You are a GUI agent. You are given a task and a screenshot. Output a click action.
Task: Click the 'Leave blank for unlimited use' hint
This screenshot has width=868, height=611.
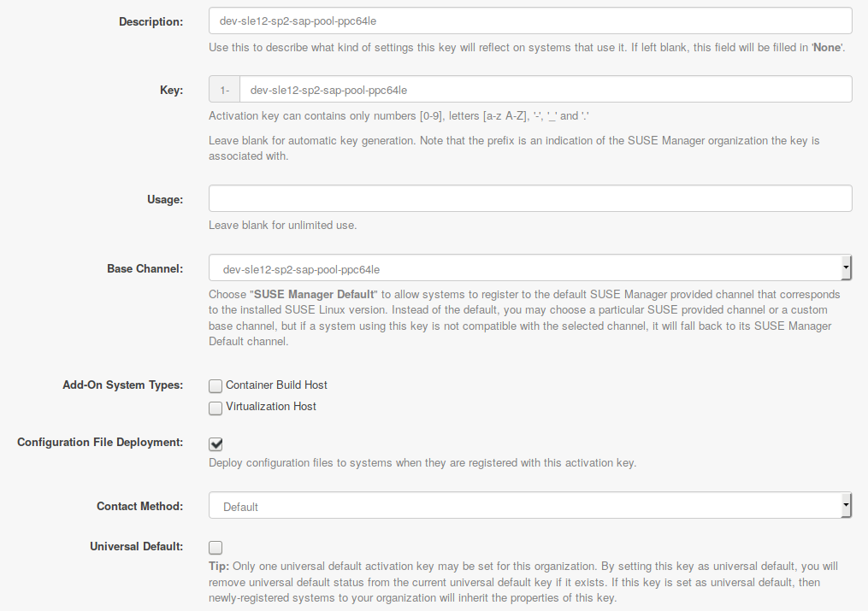(282, 226)
